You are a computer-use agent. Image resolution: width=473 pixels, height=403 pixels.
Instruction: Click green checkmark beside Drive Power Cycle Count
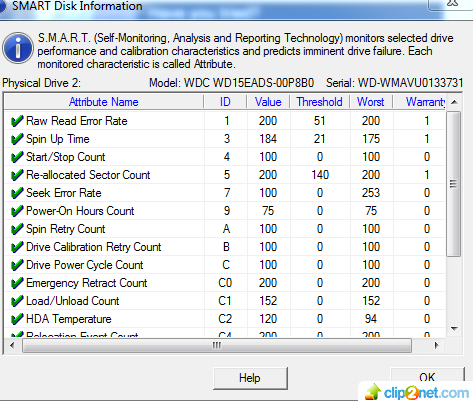[x=17, y=265]
